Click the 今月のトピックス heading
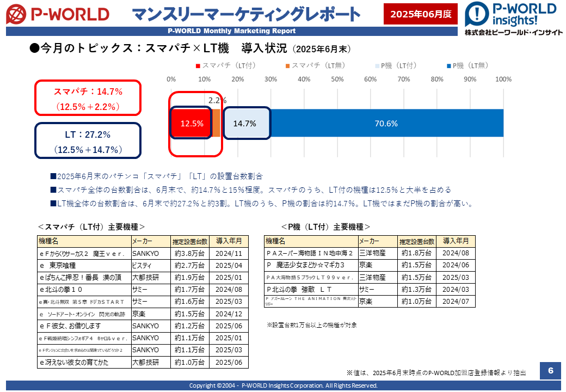The width and height of the screenshot is (566, 392). (190, 48)
